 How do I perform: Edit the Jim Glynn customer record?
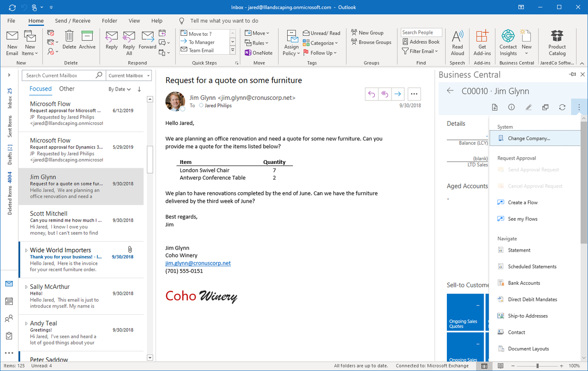pyautogui.click(x=529, y=107)
